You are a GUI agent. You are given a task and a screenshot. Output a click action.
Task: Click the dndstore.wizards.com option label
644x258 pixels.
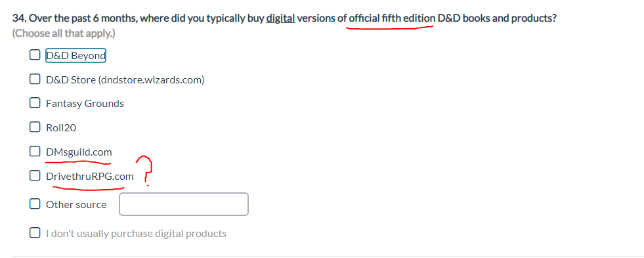[125, 79]
